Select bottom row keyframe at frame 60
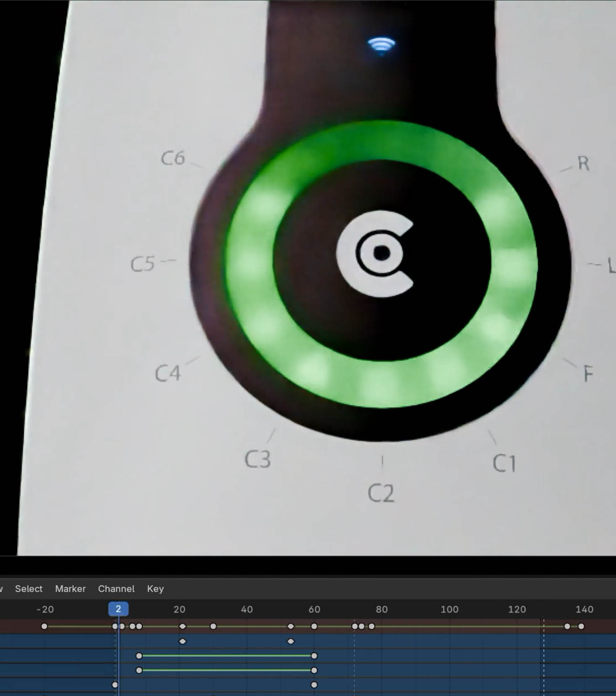This screenshot has width=616, height=696. pos(314,685)
